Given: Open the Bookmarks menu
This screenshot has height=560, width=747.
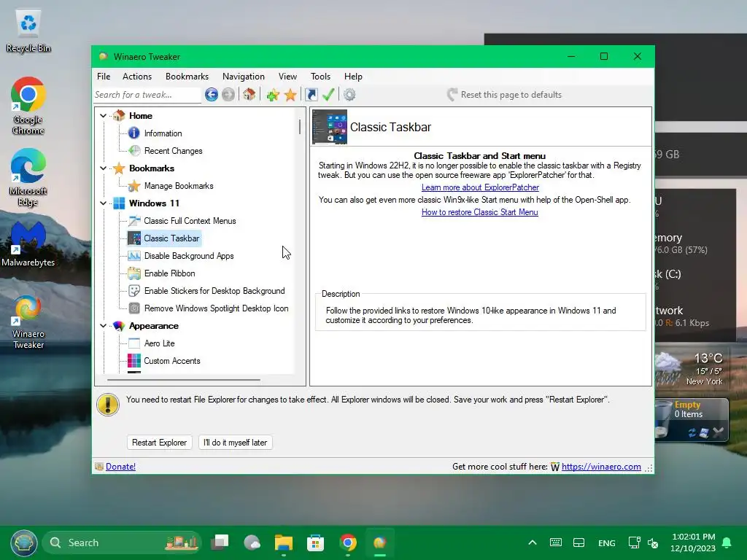Looking at the screenshot, I should pos(187,76).
